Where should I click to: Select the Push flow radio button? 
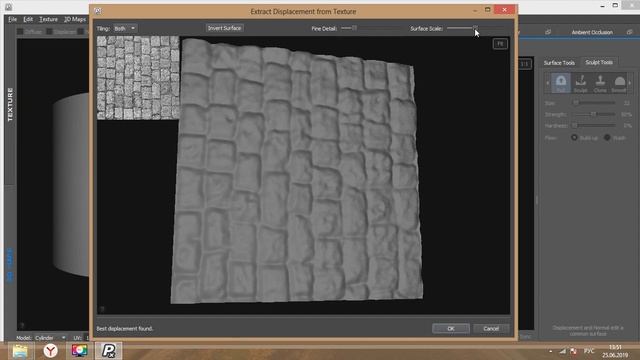click(607, 138)
